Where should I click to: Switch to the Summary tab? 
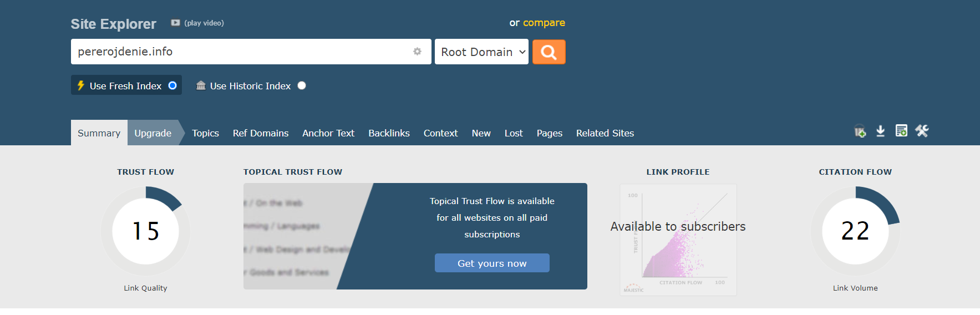tap(99, 133)
